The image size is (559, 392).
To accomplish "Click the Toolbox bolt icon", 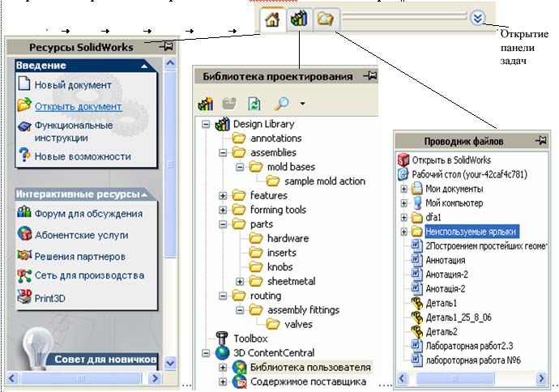I will (222, 339).
